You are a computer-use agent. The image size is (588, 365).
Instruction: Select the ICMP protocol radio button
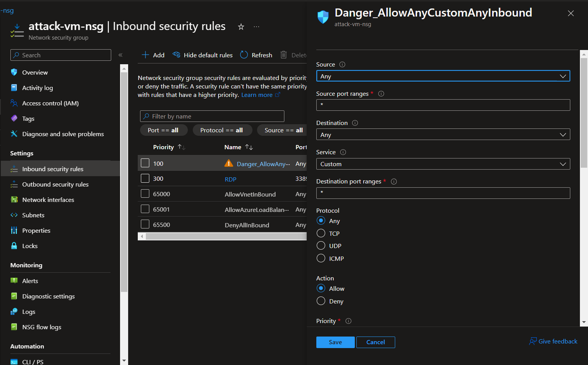(x=321, y=258)
